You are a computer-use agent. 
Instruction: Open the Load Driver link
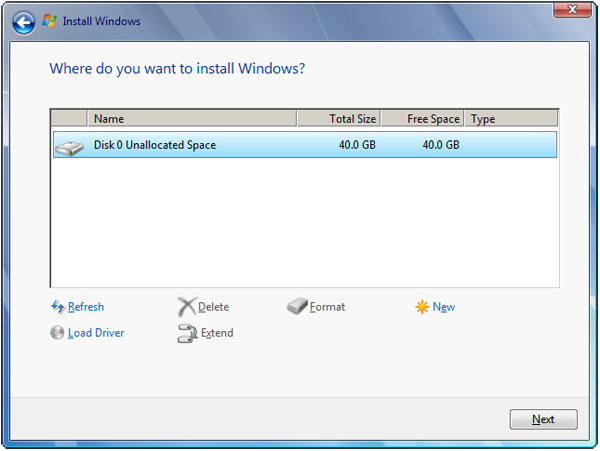click(96, 333)
